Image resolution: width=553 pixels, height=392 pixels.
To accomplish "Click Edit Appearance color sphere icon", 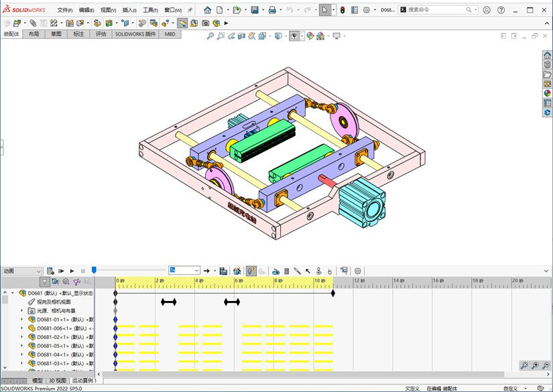I will pyautogui.click(x=310, y=36).
